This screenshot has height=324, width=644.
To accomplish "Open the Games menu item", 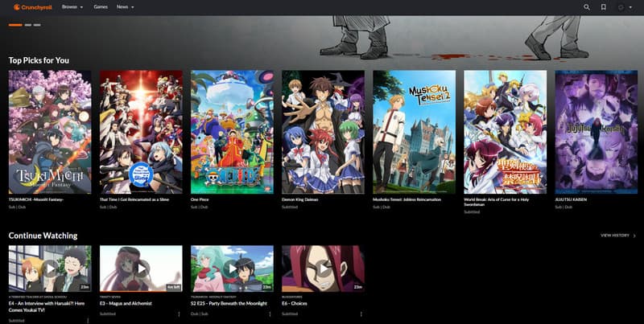I will click(x=101, y=7).
